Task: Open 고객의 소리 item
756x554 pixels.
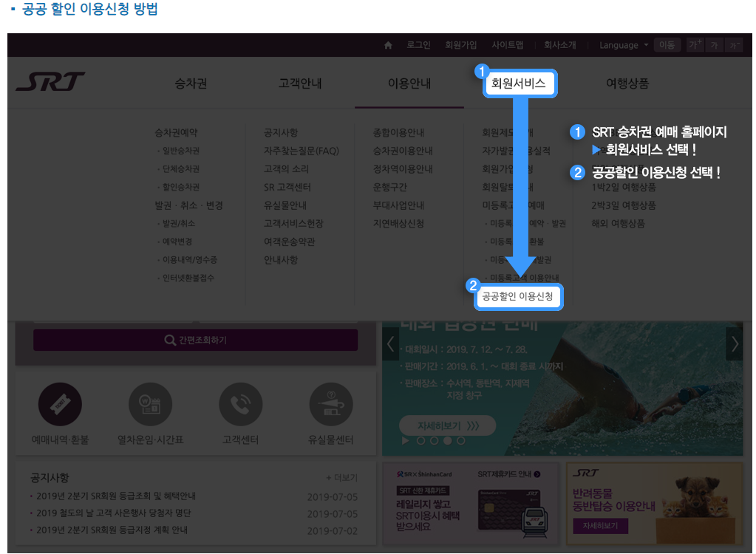Action: click(286, 169)
